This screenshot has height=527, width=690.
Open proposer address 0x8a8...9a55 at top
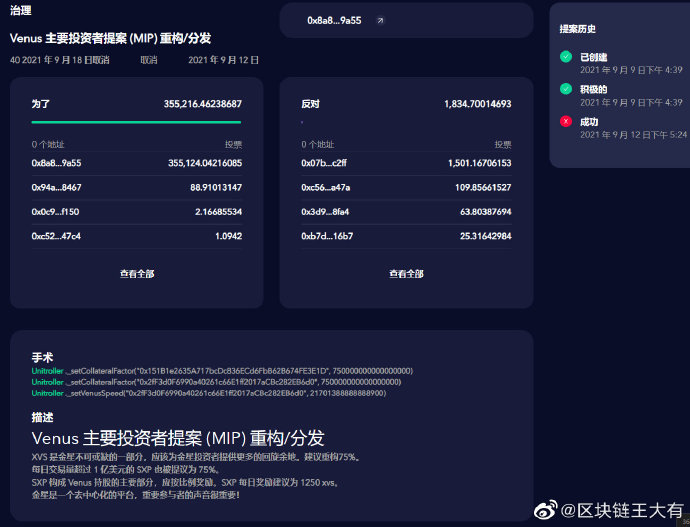pos(334,20)
